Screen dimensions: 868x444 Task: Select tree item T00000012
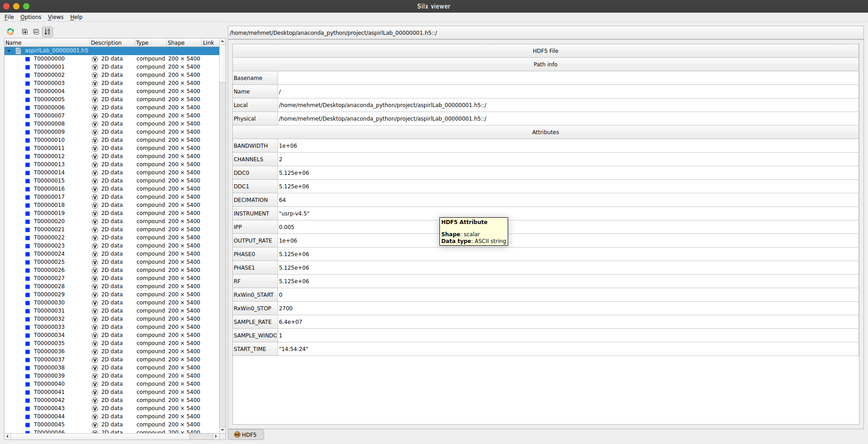tap(49, 156)
